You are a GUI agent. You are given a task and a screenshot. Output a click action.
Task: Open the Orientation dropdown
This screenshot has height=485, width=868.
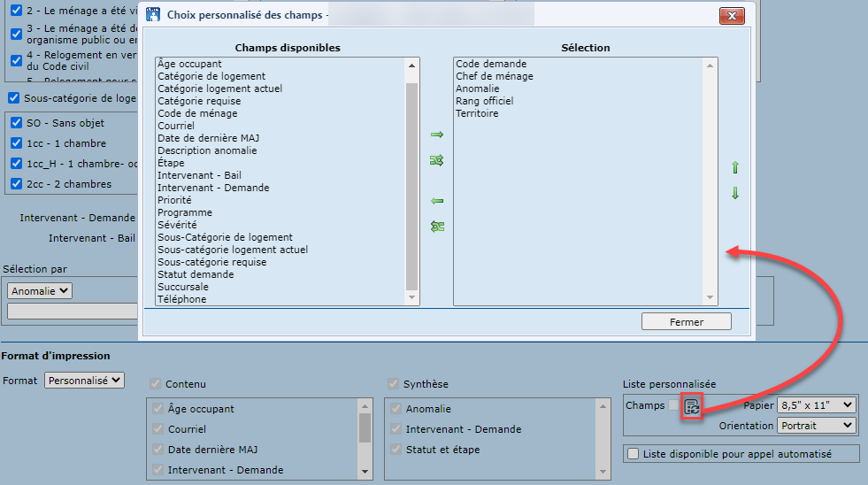click(x=816, y=426)
